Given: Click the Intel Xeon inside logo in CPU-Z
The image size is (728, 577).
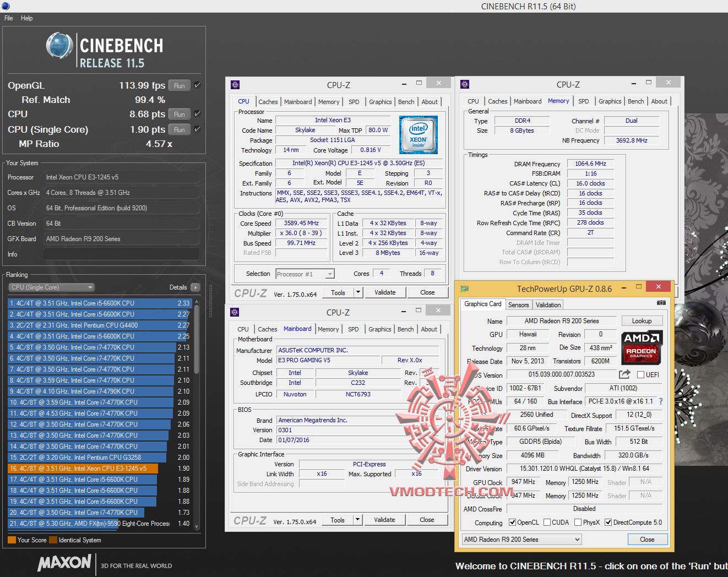Looking at the screenshot, I should point(419,135).
